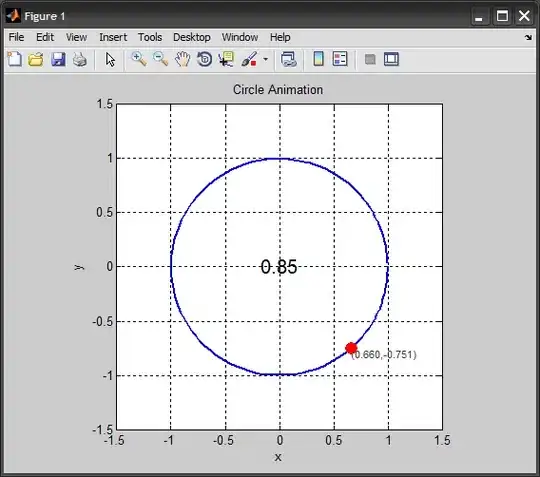
Task: Toggle the Data Cursor tool
Action: click(x=226, y=59)
